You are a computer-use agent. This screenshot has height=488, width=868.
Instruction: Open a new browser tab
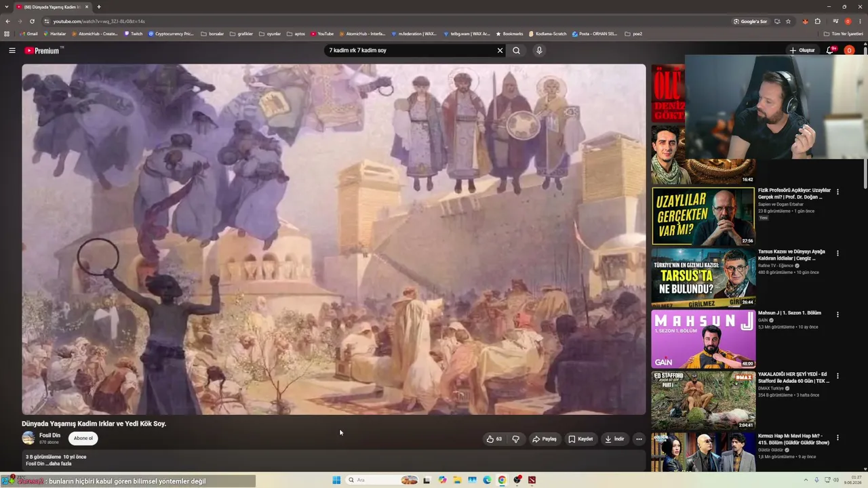99,7
